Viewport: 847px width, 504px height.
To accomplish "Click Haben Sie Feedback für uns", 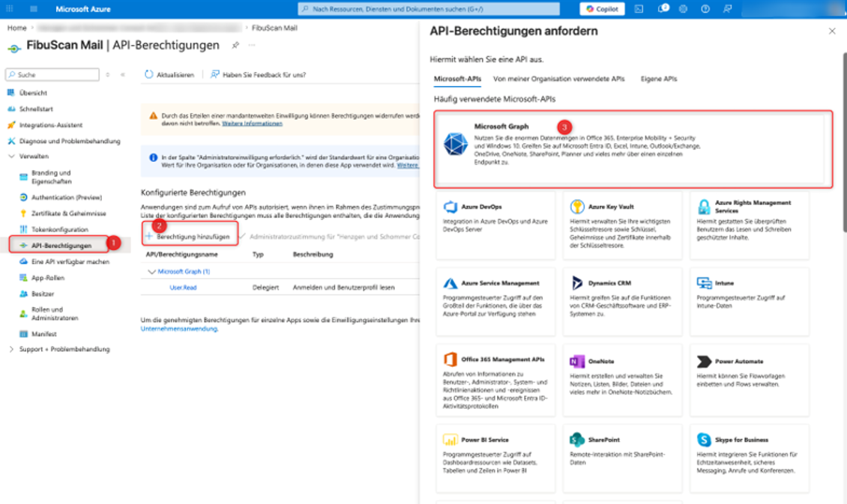I will point(258,74).
